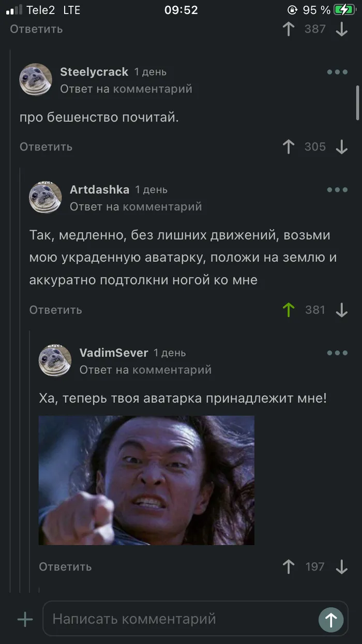Upvote Steelycrack's comment
This screenshot has height=644, width=362.
289,147
